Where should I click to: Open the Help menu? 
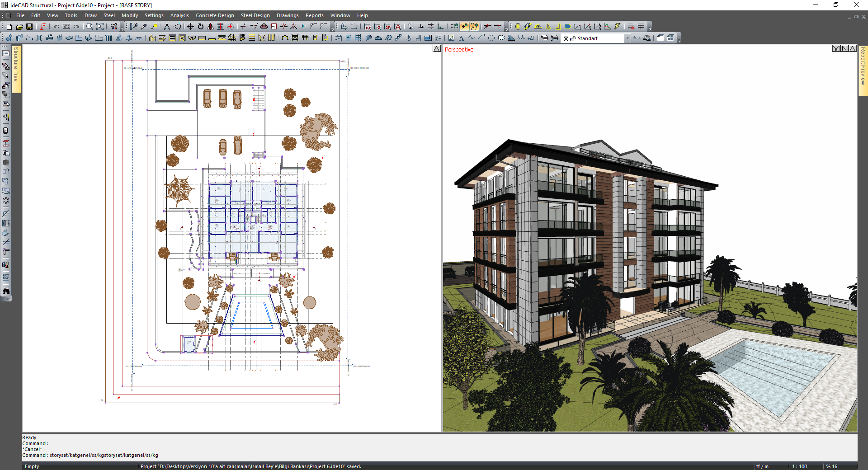tap(362, 15)
